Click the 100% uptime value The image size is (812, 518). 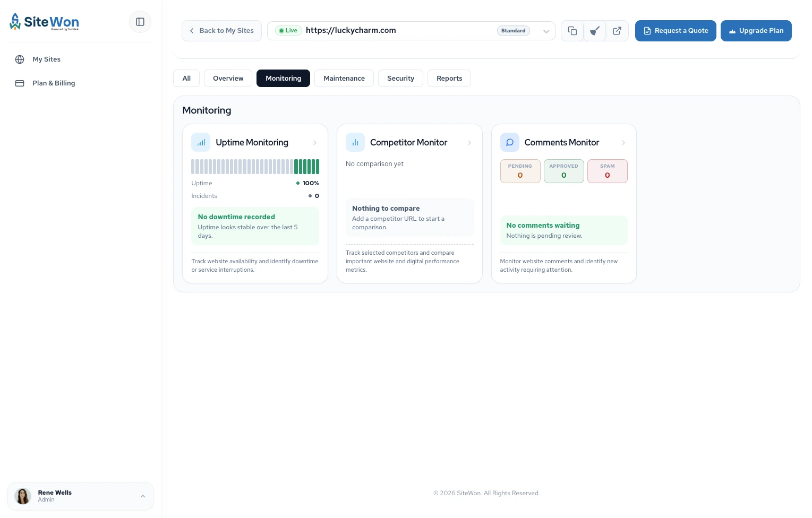tap(311, 183)
